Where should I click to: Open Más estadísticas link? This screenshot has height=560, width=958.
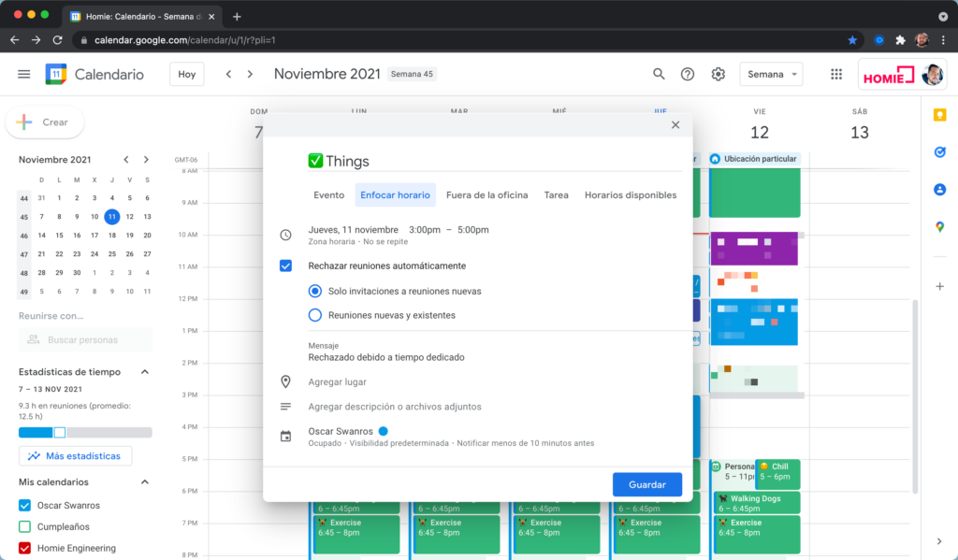click(75, 455)
